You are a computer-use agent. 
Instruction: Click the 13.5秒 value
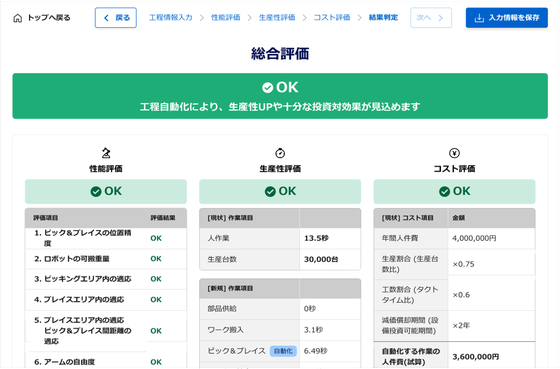point(316,238)
